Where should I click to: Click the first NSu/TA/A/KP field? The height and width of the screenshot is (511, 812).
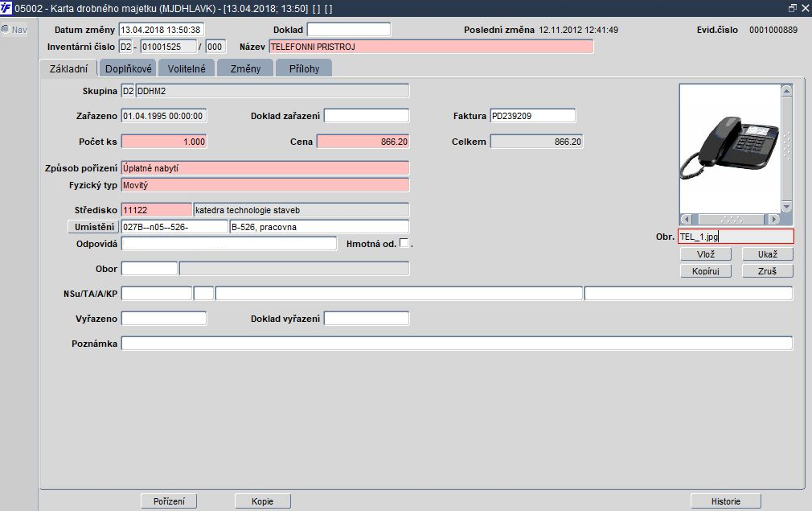tap(157, 294)
